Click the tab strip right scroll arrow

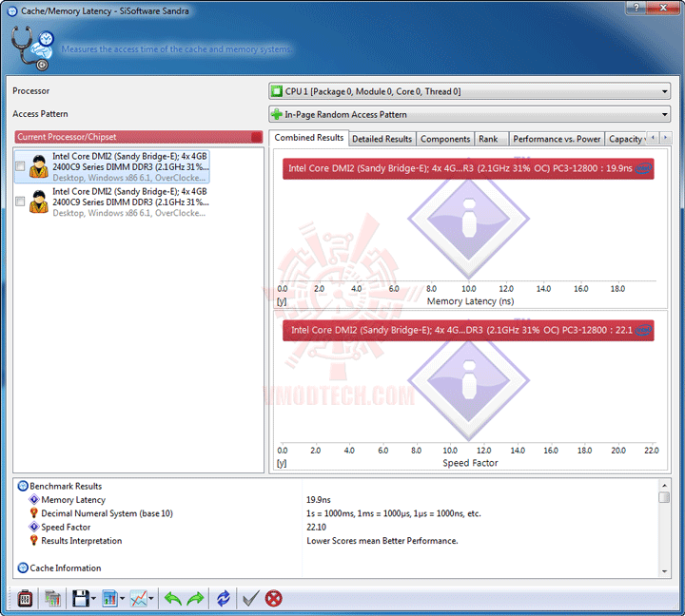coord(665,138)
